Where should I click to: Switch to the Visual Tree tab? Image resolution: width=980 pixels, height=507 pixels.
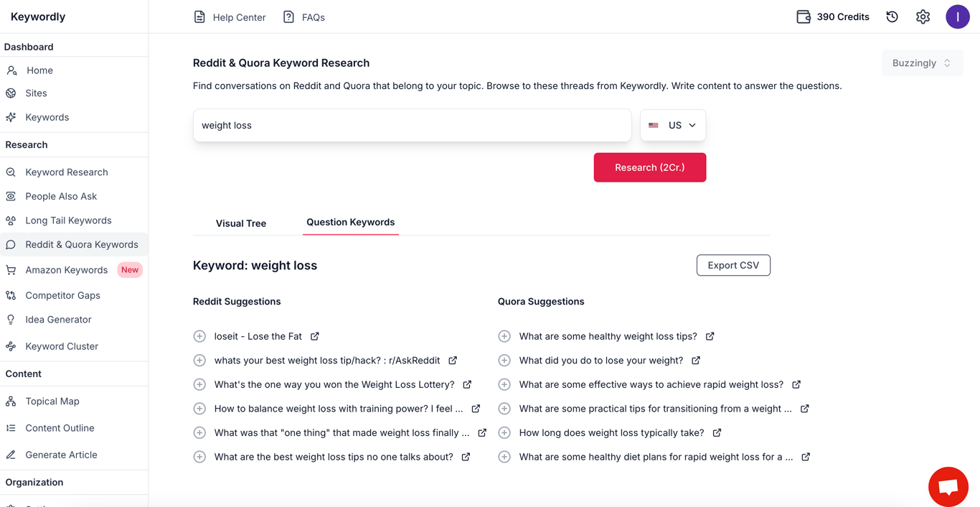(x=240, y=223)
